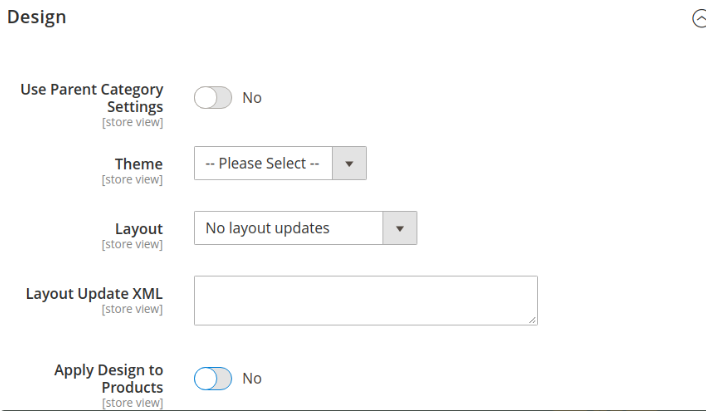Collapse the Design section using chevron icon

699,19
